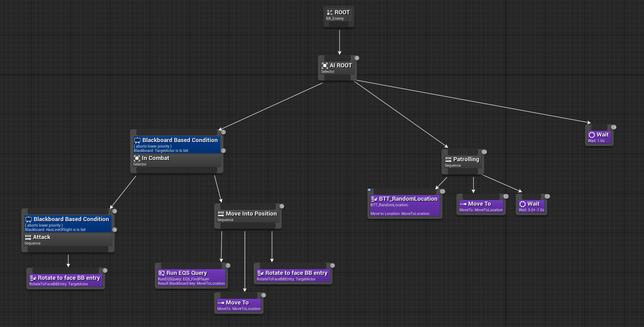Click the Run EQS Query node icon
This screenshot has height=327, width=644.
click(162, 273)
